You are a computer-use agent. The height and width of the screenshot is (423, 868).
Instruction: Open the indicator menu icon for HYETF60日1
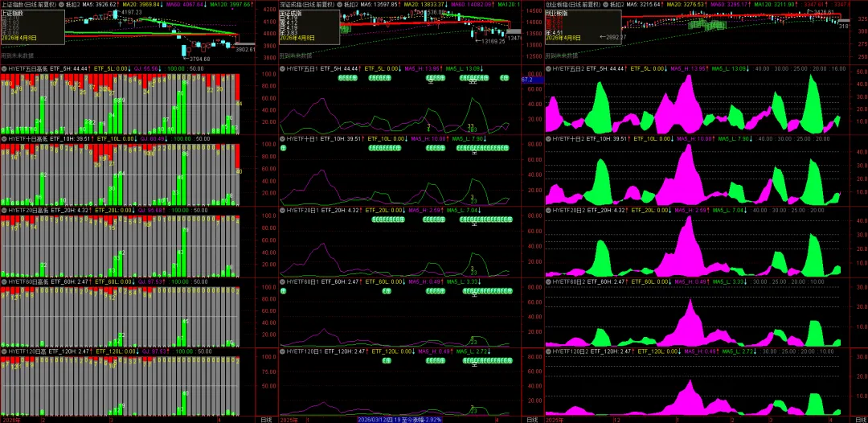coord(282,281)
